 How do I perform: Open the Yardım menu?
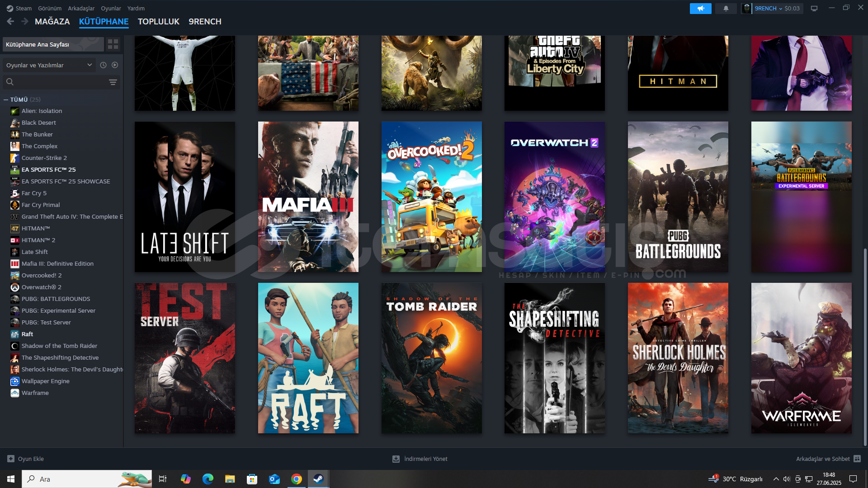136,8
